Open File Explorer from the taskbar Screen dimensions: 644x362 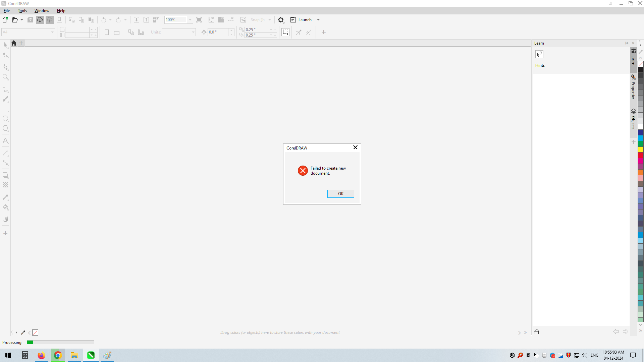tap(74, 355)
